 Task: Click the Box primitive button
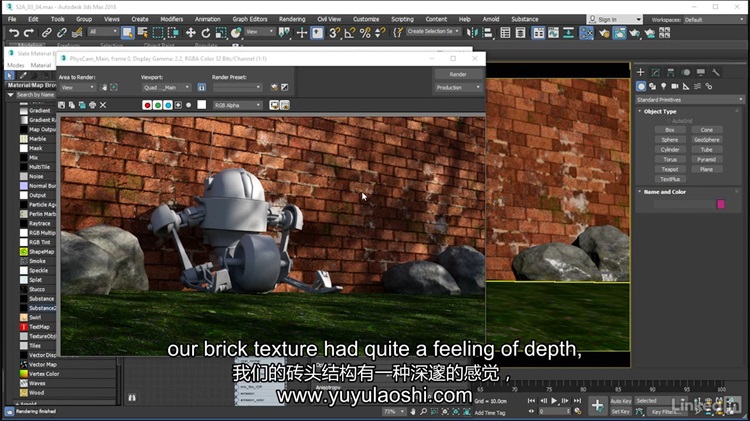coord(670,130)
